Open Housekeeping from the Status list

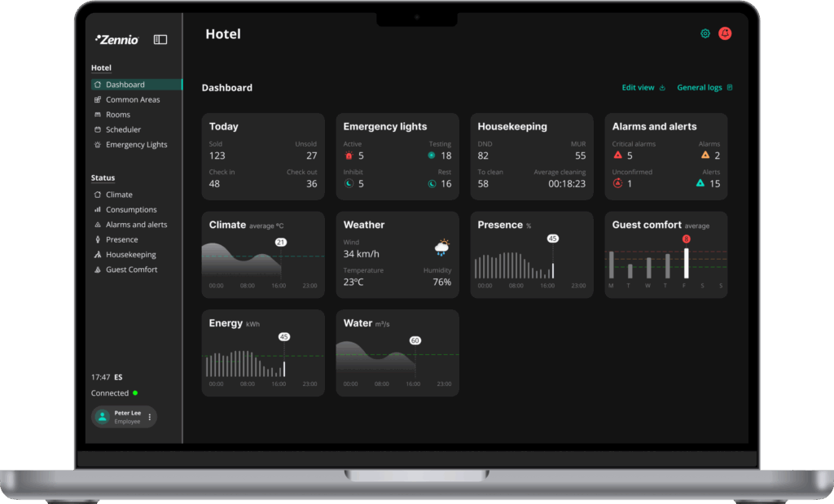[x=130, y=255]
